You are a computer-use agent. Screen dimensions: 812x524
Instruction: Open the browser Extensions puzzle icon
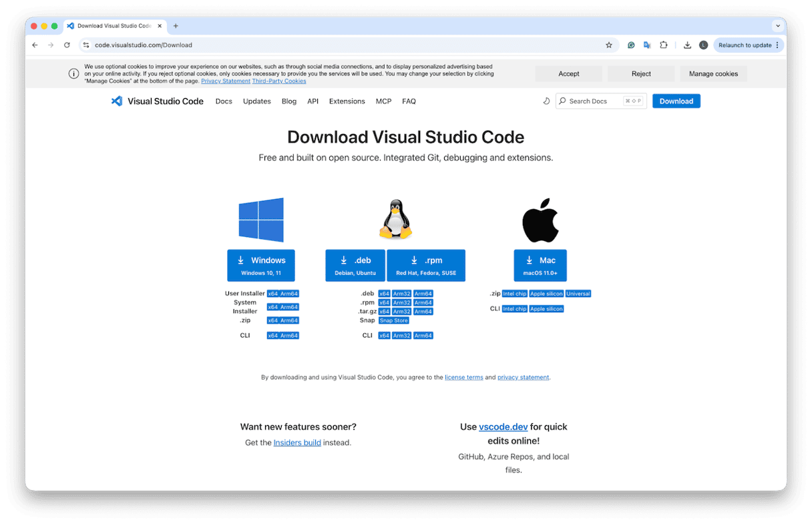point(663,45)
